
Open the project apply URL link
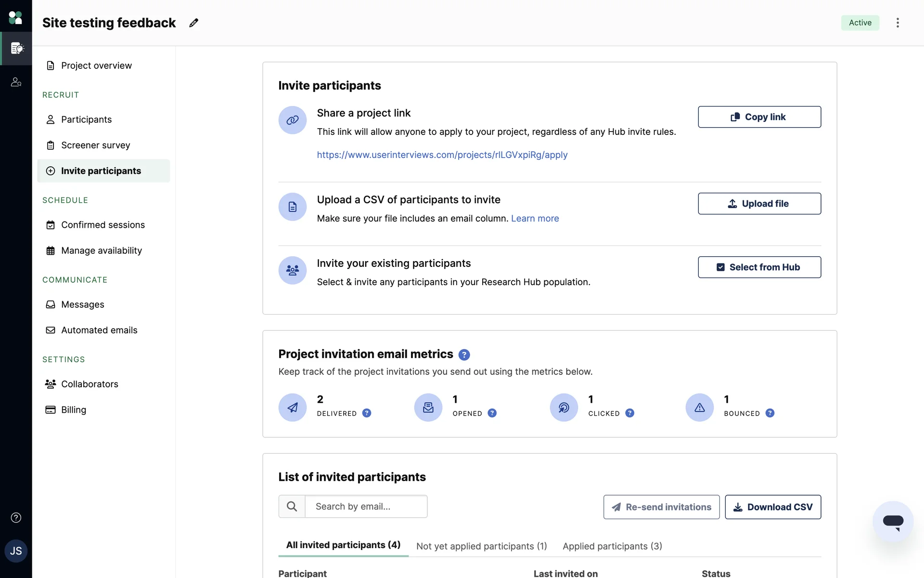(x=442, y=155)
